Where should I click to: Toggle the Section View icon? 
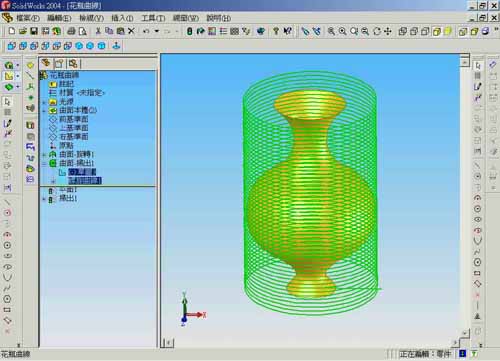tap(486, 31)
